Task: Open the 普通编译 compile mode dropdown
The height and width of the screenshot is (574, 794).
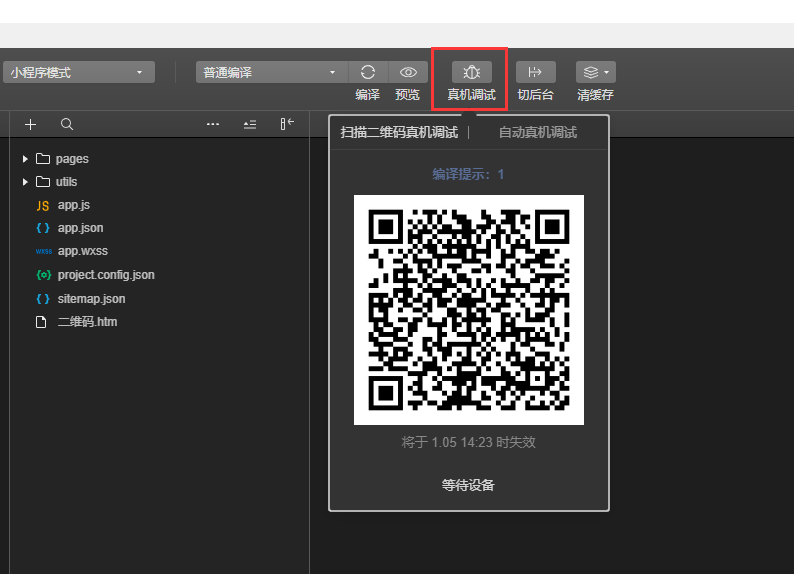Action: [271, 72]
